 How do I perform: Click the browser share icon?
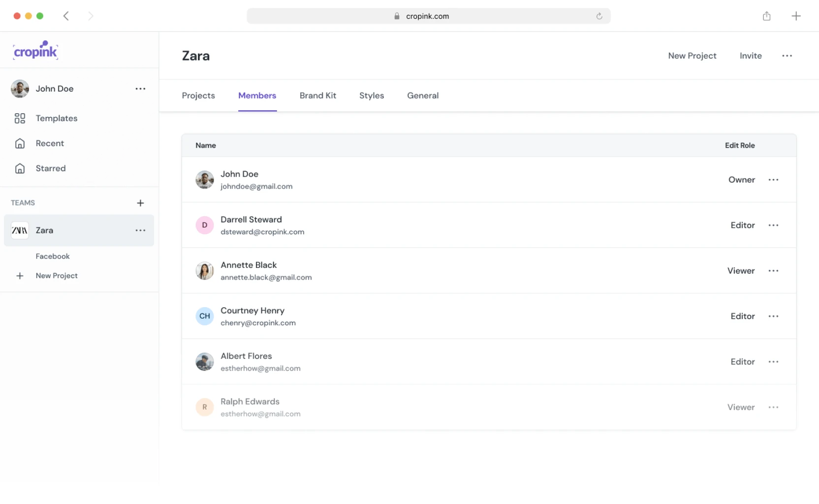pos(767,16)
